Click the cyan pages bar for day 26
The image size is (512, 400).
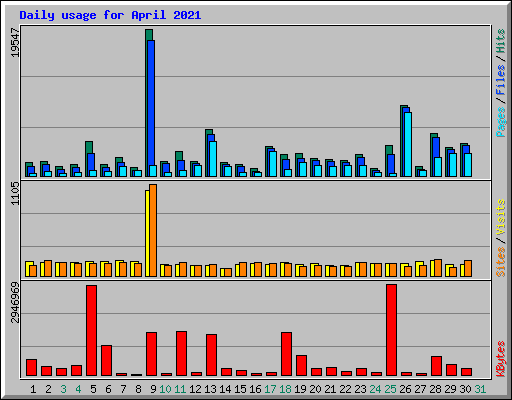(x=408, y=144)
